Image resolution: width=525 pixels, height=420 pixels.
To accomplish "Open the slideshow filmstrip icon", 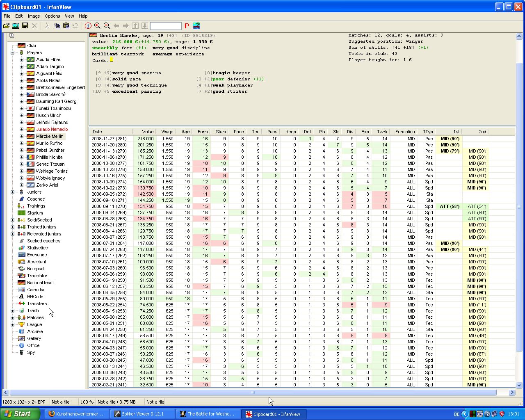I will pyautogui.click(x=16, y=26).
